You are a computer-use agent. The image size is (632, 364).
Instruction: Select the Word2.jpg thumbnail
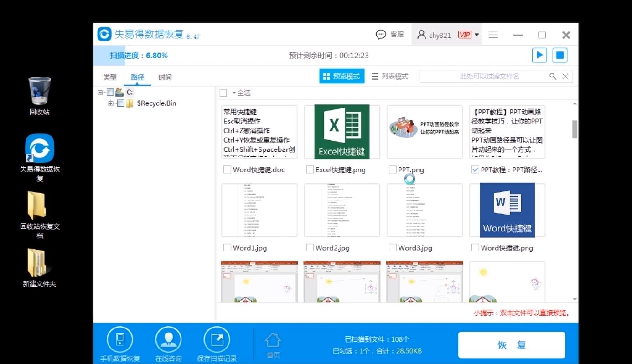tap(342, 210)
